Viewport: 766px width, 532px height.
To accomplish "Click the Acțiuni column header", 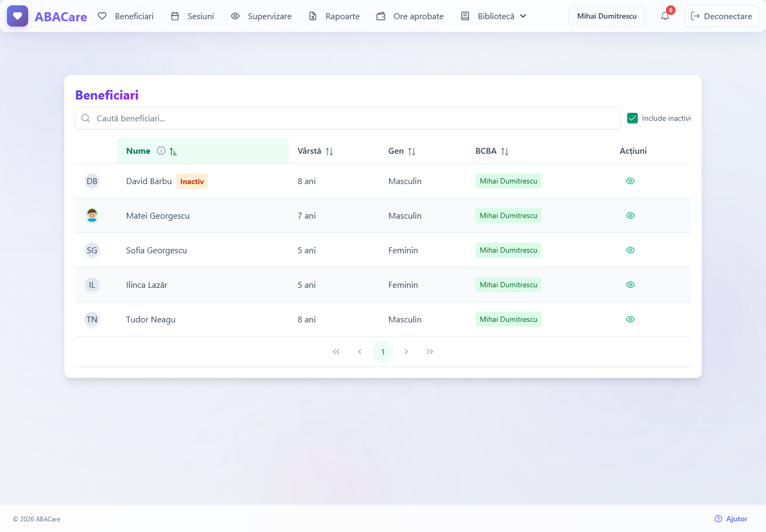I will point(633,151).
